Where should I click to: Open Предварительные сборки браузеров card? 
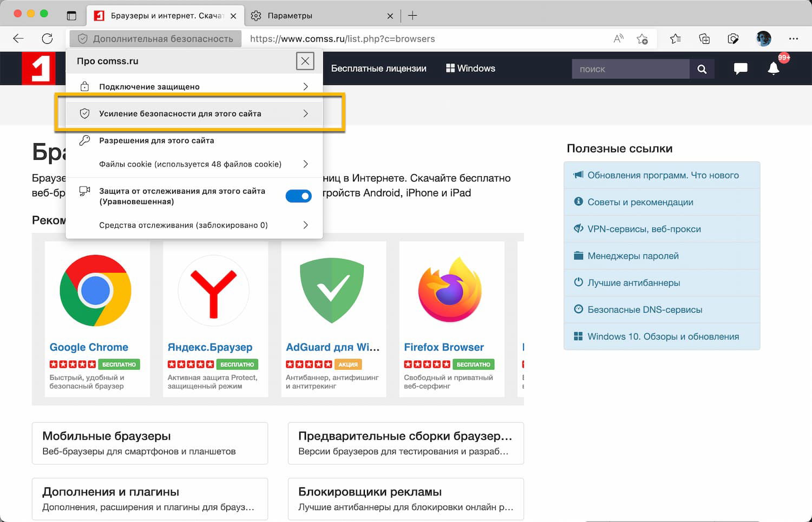click(x=406, y=443)
